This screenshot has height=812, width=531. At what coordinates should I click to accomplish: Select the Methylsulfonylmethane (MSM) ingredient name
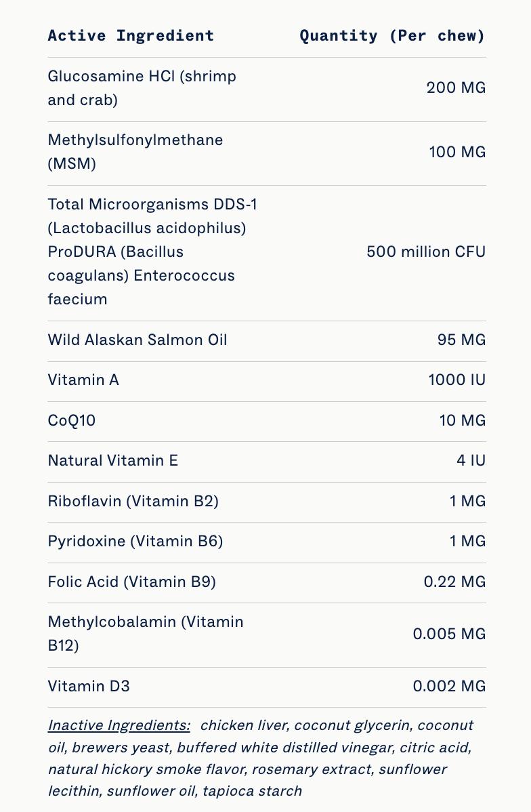pyautogui.click(x=135, y=152)
